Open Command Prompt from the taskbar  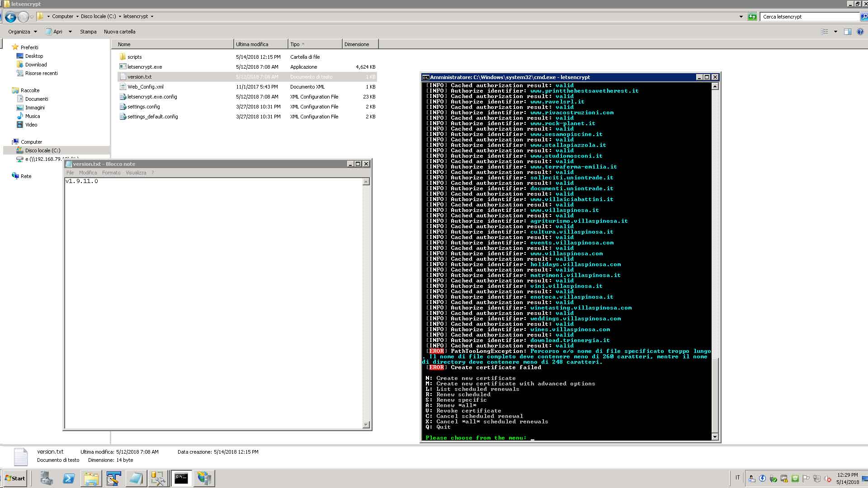coord(181,479)
